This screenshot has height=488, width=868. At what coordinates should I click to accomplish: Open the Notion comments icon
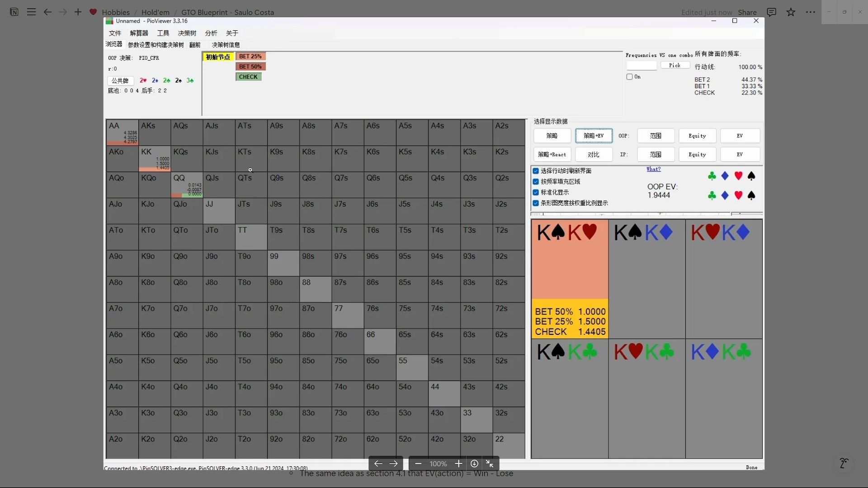point(772,12)
